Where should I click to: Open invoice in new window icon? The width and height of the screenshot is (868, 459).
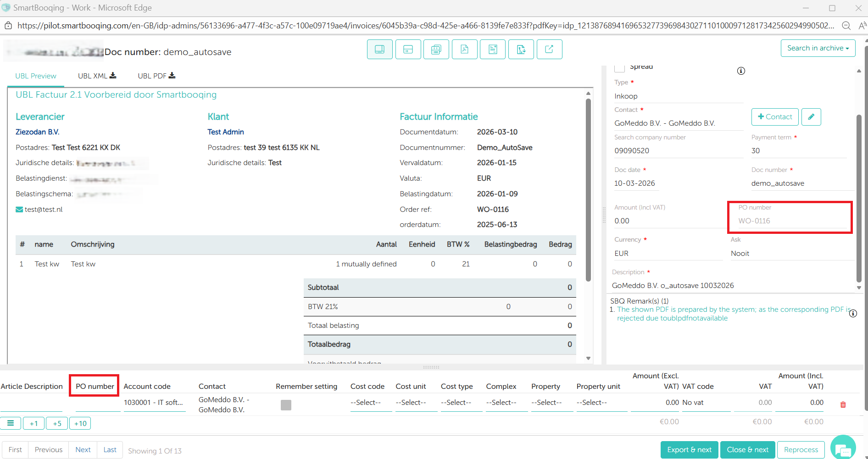(x=549, y=50)
